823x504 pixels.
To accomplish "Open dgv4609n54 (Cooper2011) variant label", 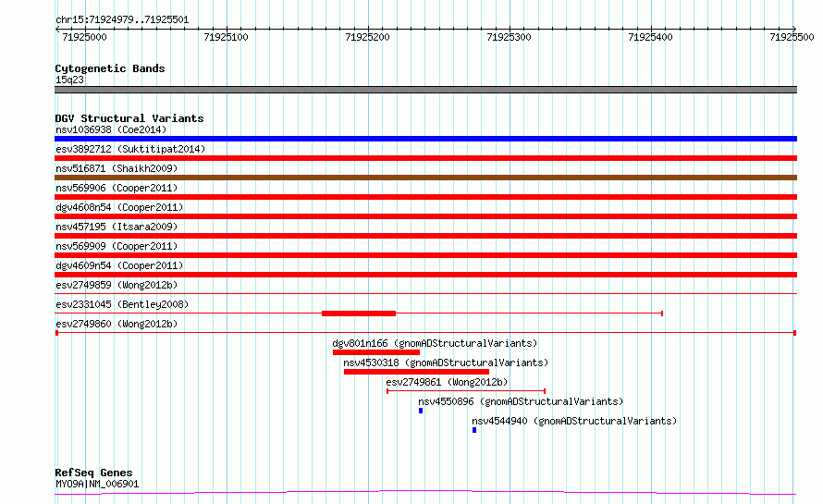I will 119,265.
